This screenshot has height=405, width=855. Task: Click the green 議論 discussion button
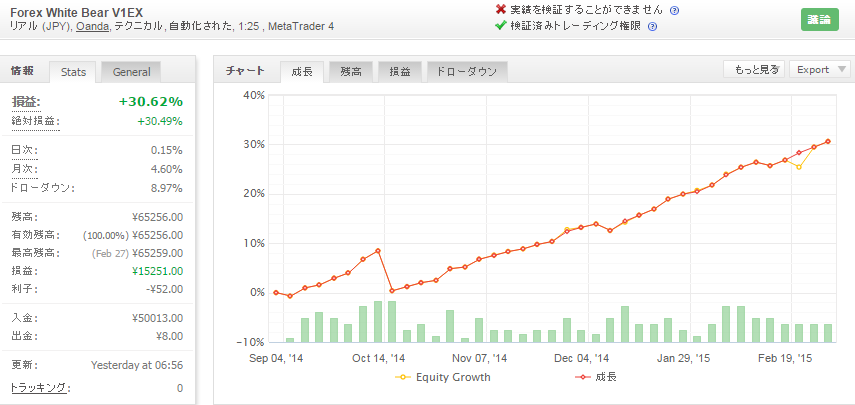click(x=820, y=20)
